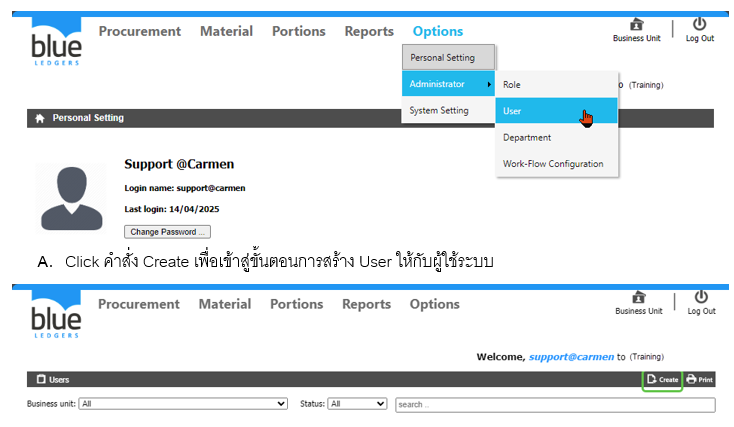Open Procurement menu in lower screenshot
This screenshot has width=734, height=427.
[x=139, y=304]
